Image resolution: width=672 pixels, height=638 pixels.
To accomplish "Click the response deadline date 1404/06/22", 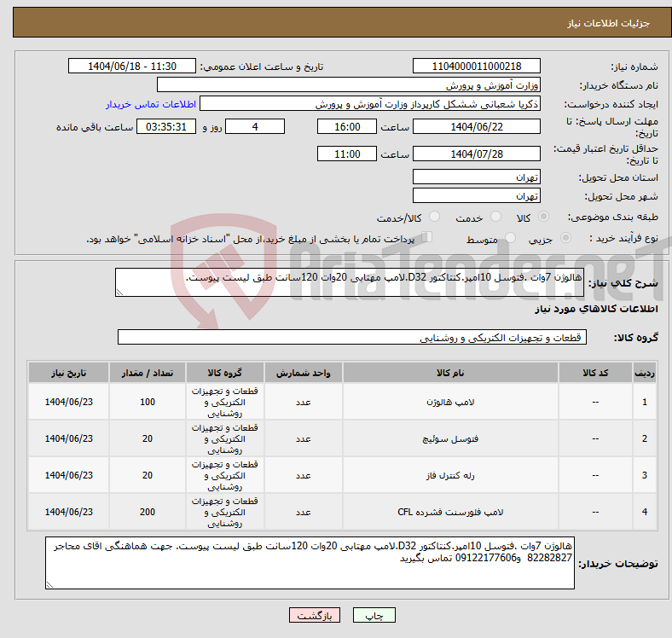I will [476, 126].
